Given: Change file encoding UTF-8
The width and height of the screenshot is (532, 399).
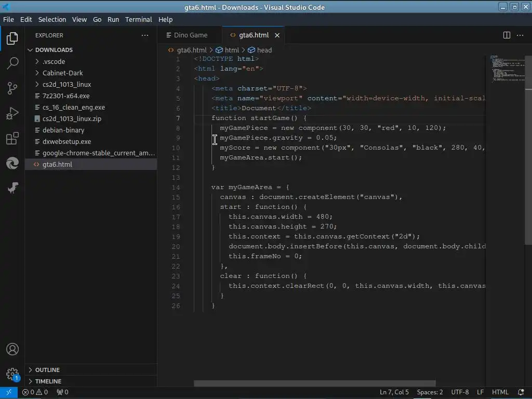Looking at the screenshot, I should (x=460, y=392).
